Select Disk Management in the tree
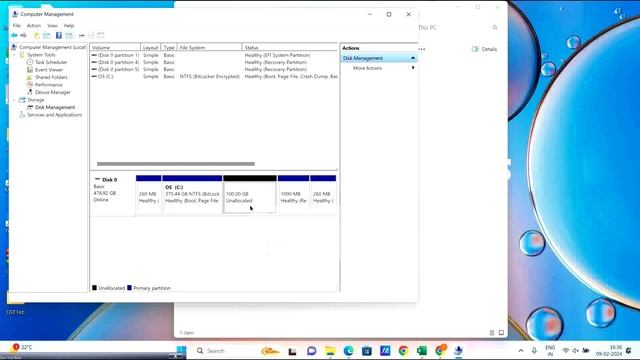640x360 pixels. click(x=55, y=107)
